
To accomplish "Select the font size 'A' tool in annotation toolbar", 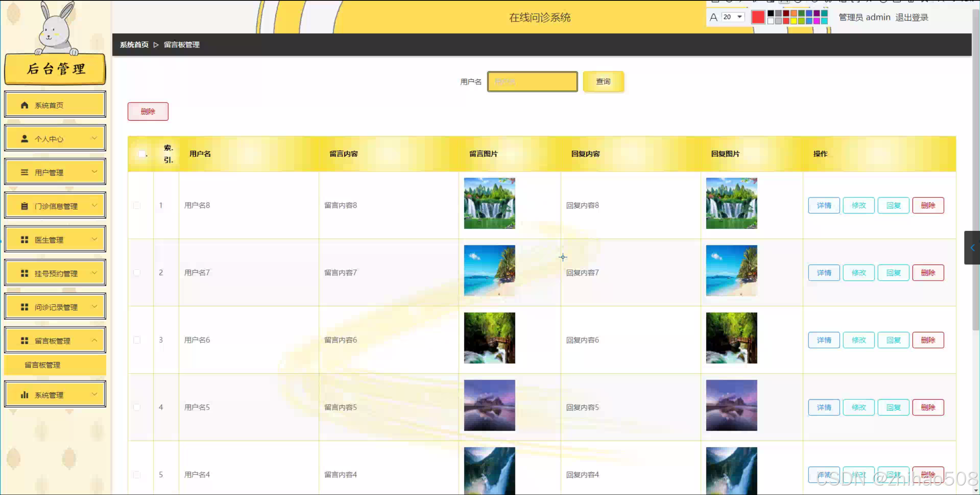I will [x=713, y=17].
